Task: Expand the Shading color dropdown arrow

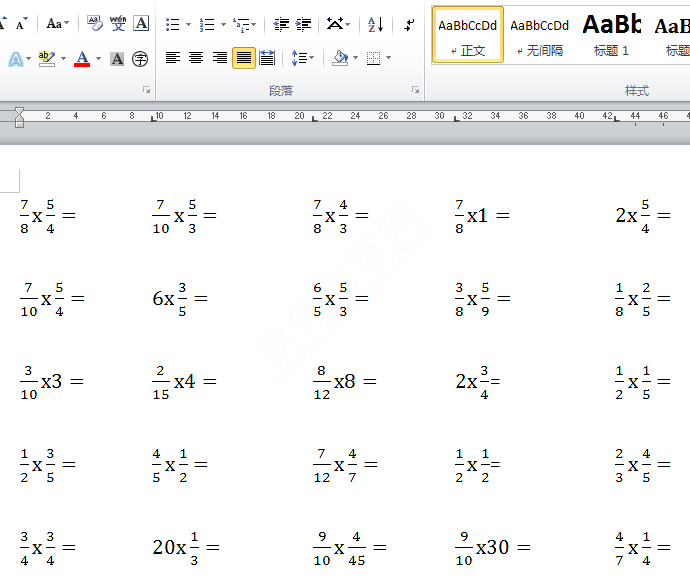Action: pyautogui.click(x=356, y=58)
